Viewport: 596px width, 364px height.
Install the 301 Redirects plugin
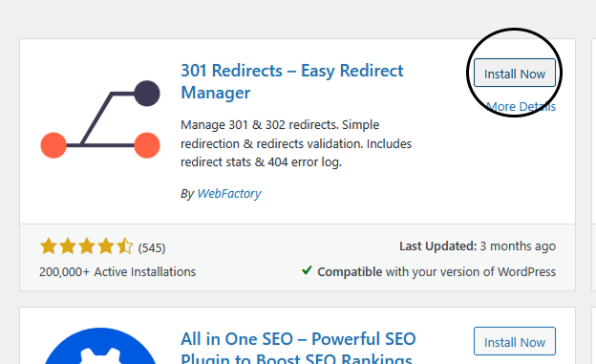(514, 73)
